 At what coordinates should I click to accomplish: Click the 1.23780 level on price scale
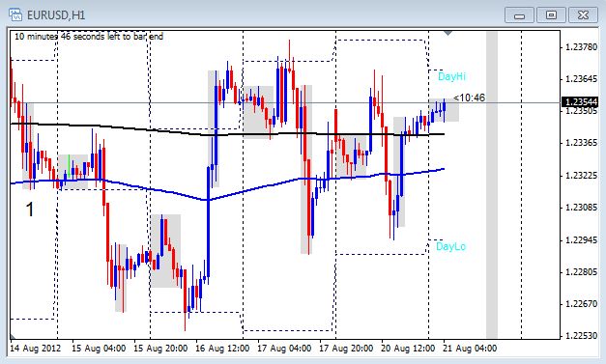pyautogui.click(x=581, y=47)
